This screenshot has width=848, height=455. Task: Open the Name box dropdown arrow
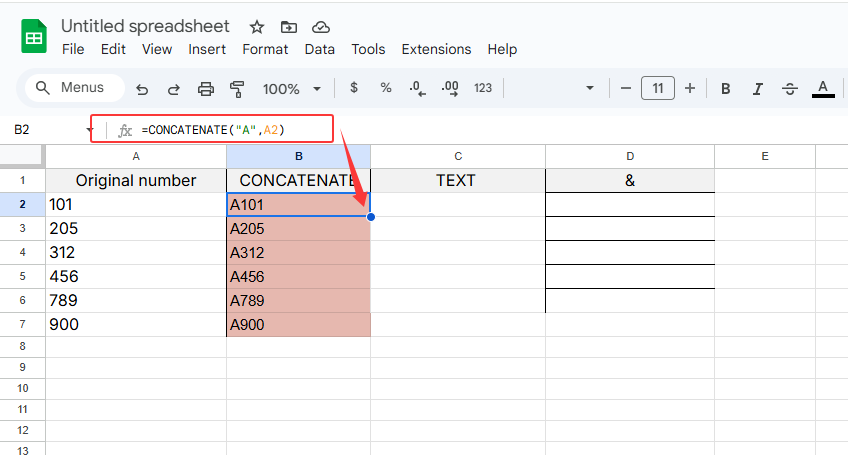tap(90, 130)
